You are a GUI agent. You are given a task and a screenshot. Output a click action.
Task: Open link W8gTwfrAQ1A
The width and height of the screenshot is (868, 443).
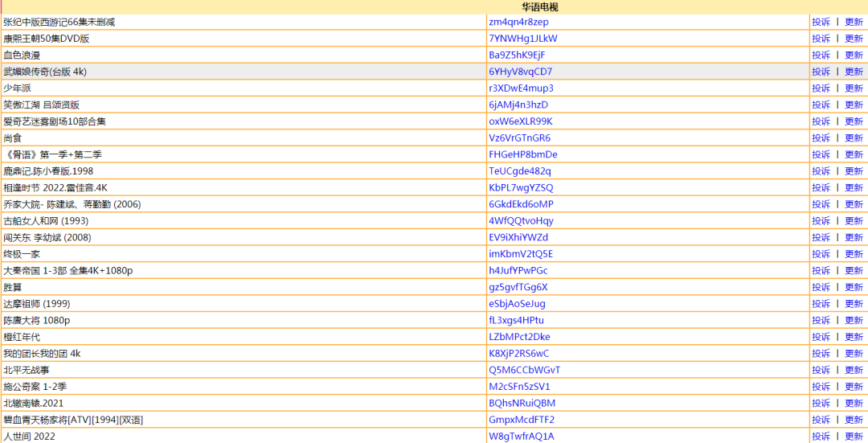522,437
